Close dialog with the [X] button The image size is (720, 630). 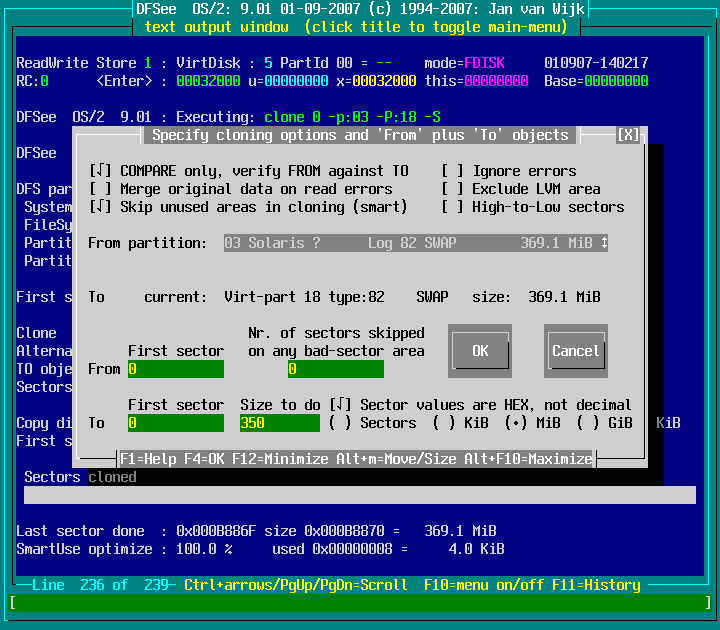click(x=628, y=135)
